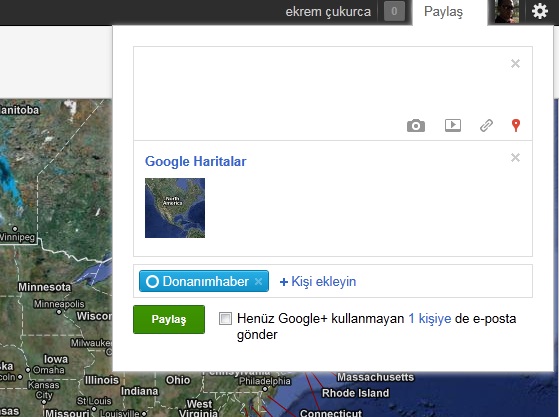
Task: Click Indiana label on the map
Action: (139, 391)
